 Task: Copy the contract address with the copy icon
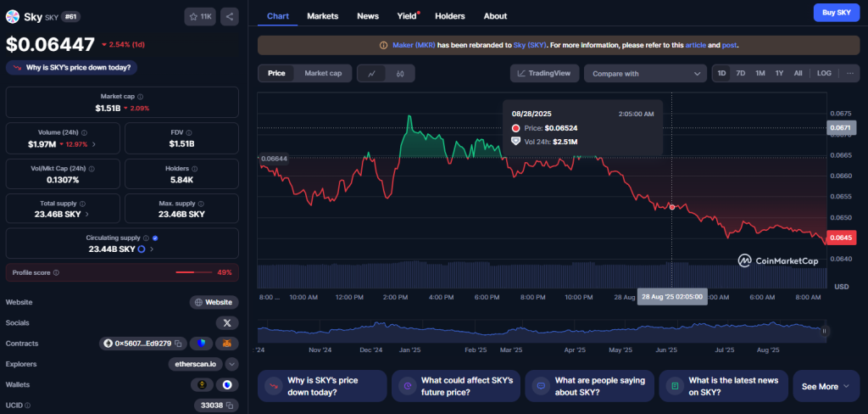click(178, 344)
